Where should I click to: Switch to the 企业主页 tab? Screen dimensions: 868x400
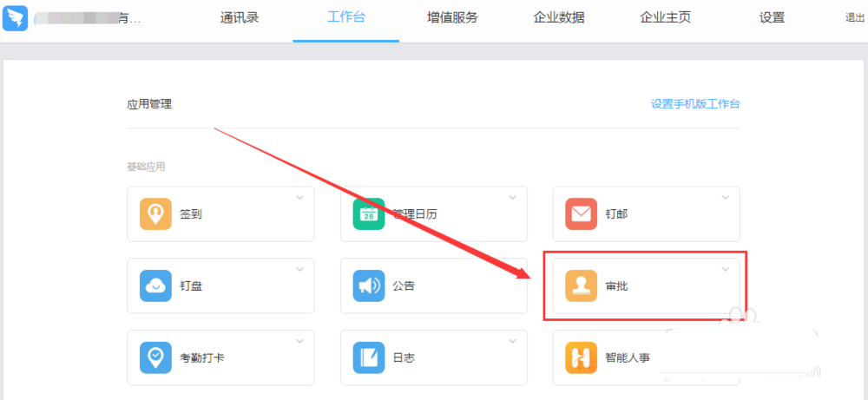666,17
